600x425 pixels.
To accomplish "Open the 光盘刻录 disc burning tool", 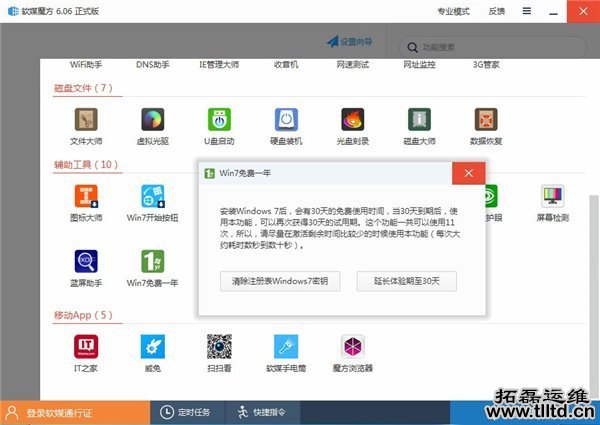I will point(353,120).
